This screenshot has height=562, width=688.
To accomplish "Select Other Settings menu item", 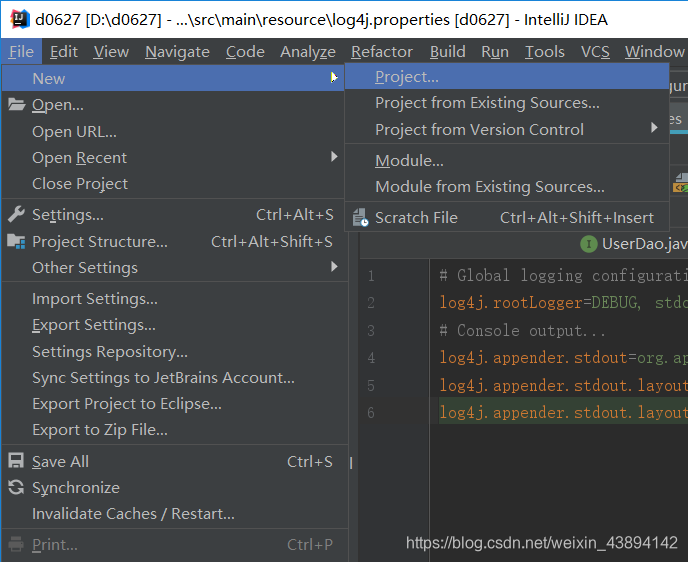I will click(x=173, y=268).
